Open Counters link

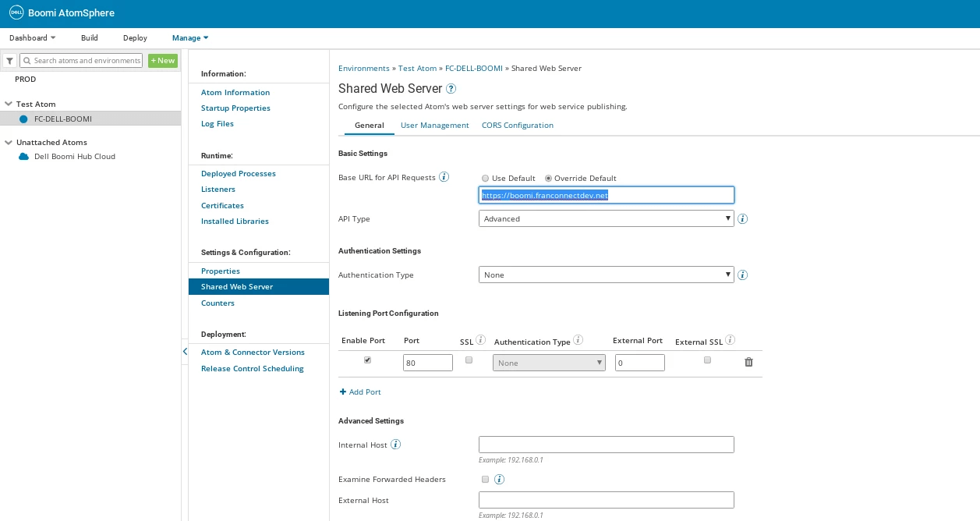tap(218, 303)
